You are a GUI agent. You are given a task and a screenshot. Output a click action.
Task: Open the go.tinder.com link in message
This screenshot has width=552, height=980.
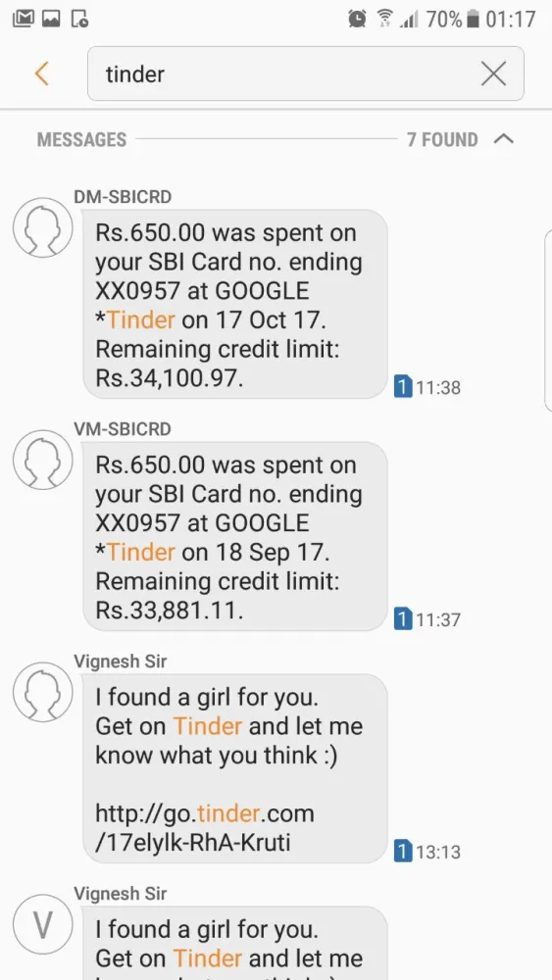pos(204,828)
